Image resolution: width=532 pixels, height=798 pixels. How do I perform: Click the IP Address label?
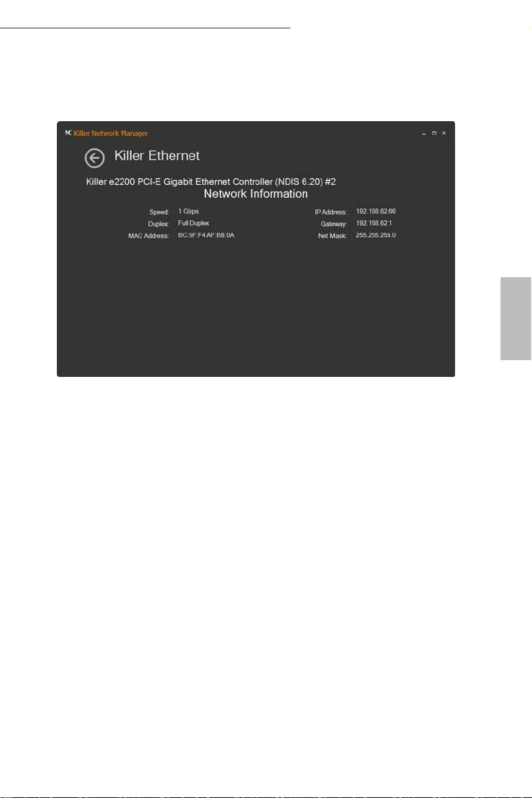point(331,212)
